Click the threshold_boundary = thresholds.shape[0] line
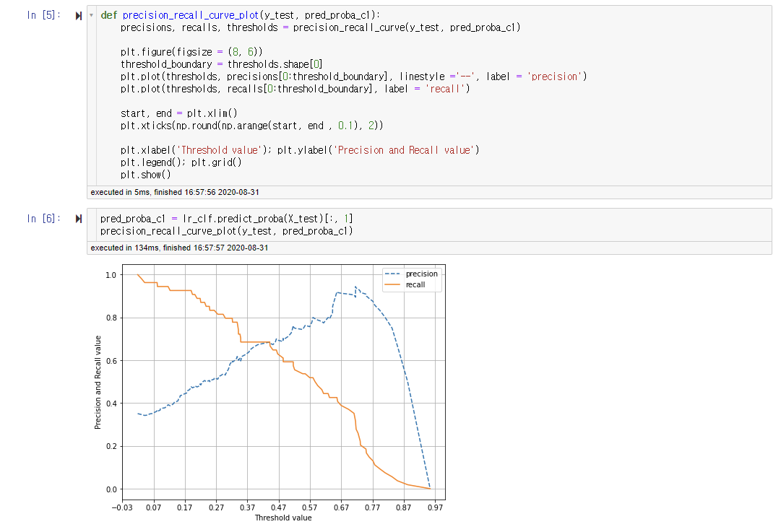 [x=222, y=64]
